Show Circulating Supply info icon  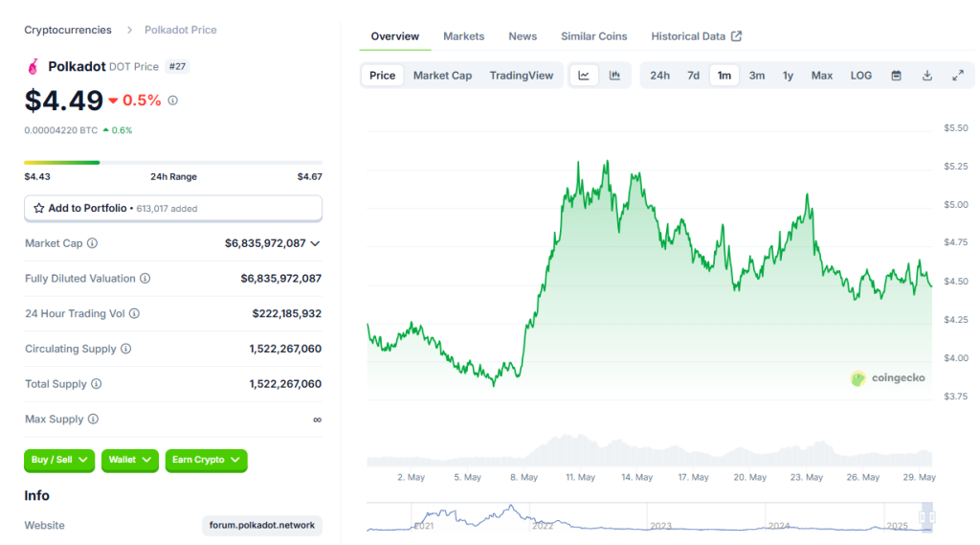tap(125, 349)
